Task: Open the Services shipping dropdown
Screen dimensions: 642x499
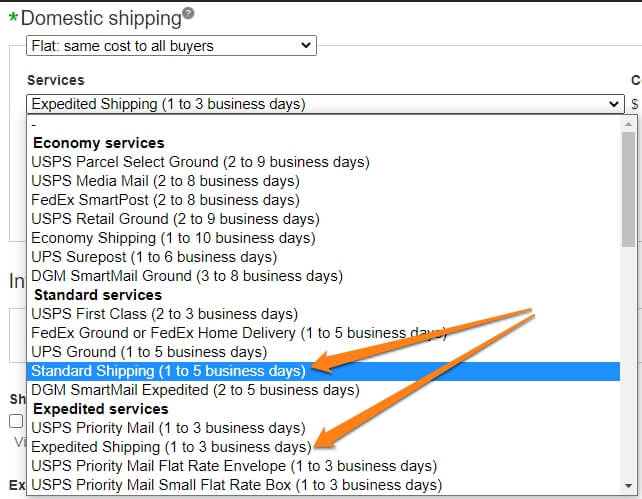Action: pos(325,104)
